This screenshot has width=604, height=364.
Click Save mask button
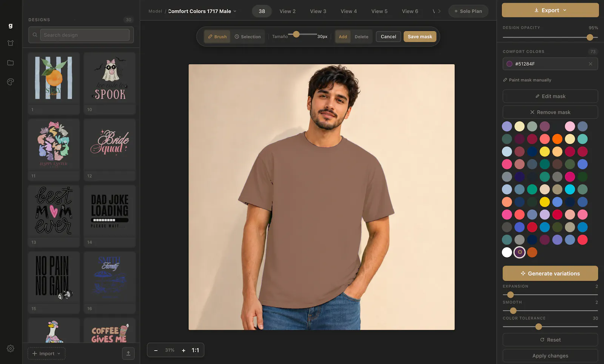(420, 37)
